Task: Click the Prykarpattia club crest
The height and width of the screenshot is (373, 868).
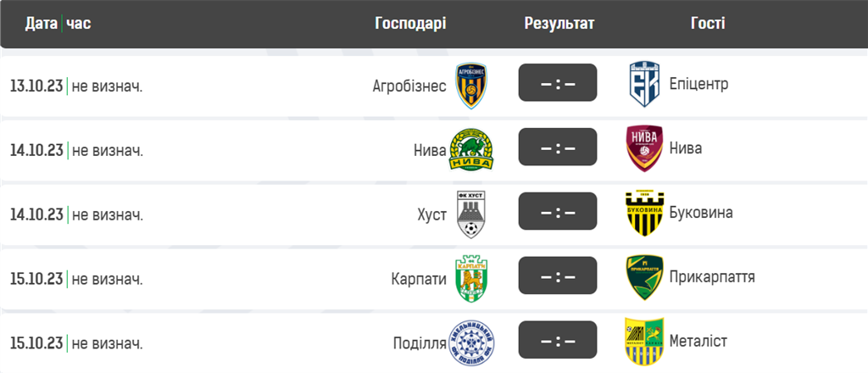Action: click(644, 278)
